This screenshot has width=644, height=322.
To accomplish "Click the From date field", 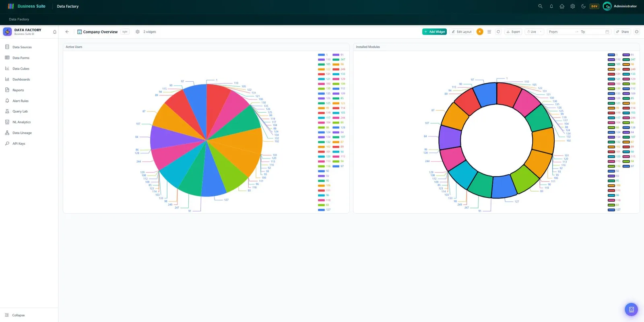I will pos(561,32).
